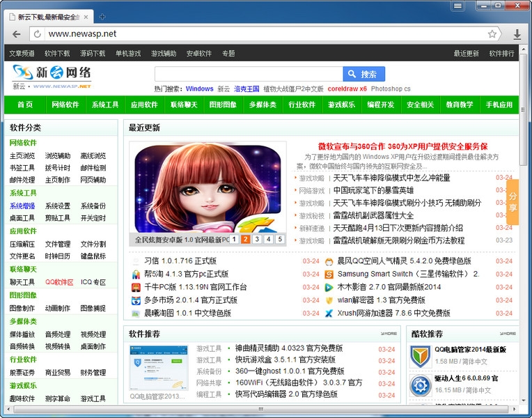Open 股票证券 under 行业软件
This screenshot has width=532, height=418.
22,373
